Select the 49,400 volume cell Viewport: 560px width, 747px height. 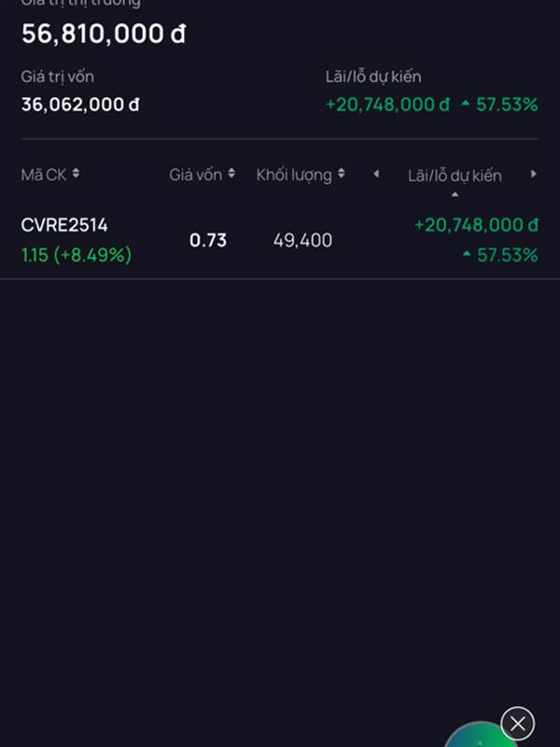click(x=302, y=240)
